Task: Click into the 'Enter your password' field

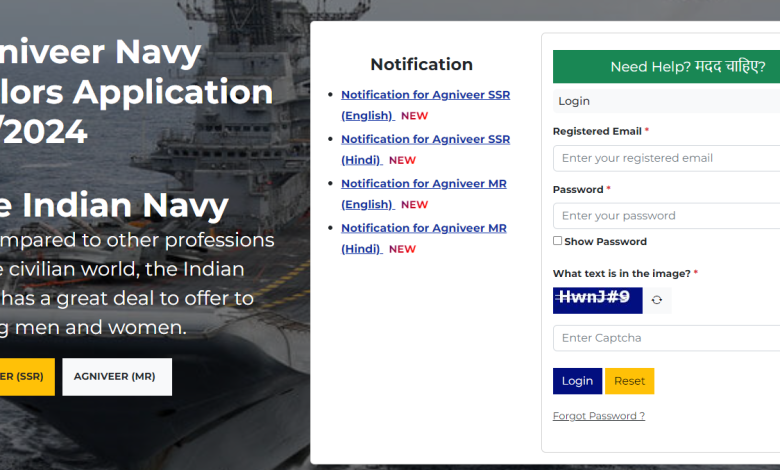Action: click(666, 216)
